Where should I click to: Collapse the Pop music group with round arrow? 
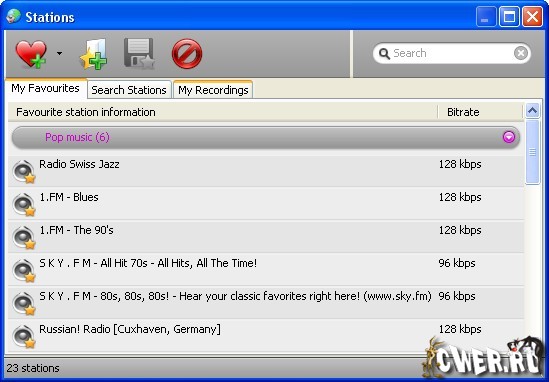pos(509,137)
